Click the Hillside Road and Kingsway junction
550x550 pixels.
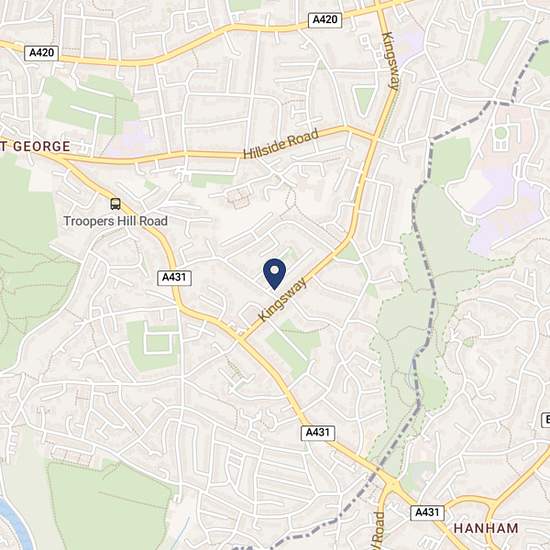tap(373, 139)
